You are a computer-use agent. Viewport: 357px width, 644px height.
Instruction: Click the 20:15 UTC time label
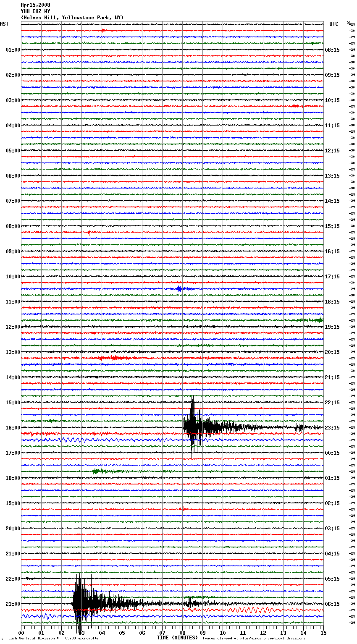coord(332,352)
